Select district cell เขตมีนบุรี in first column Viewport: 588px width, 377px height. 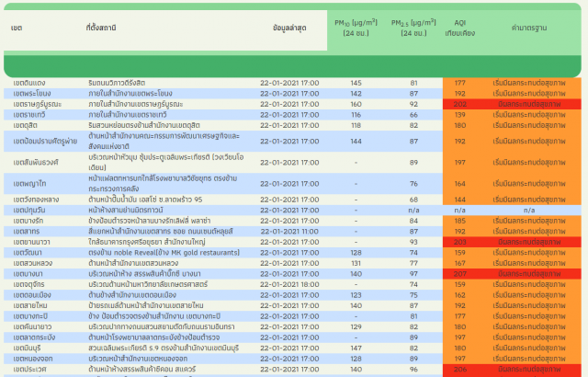[x=28, y=348]
